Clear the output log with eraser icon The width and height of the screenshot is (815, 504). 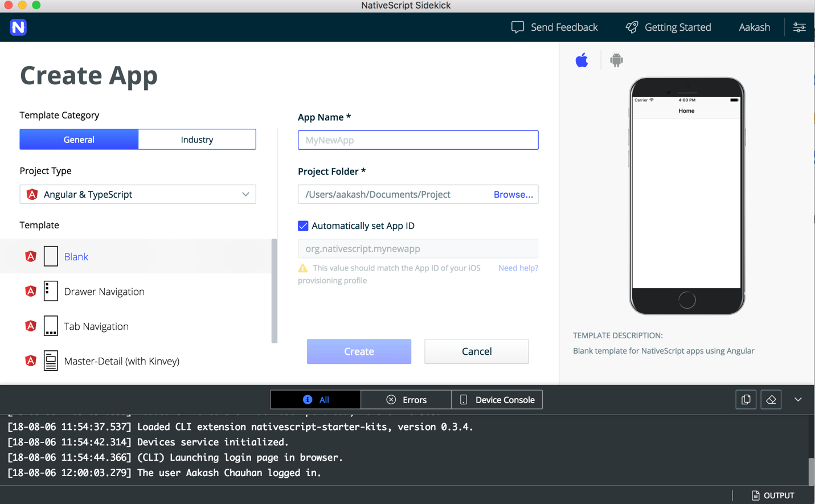771,400
